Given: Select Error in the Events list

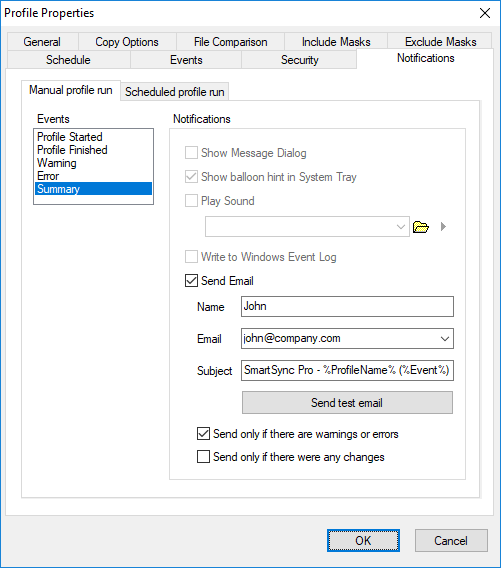Looking at the screenshot, I should (93, 176).
